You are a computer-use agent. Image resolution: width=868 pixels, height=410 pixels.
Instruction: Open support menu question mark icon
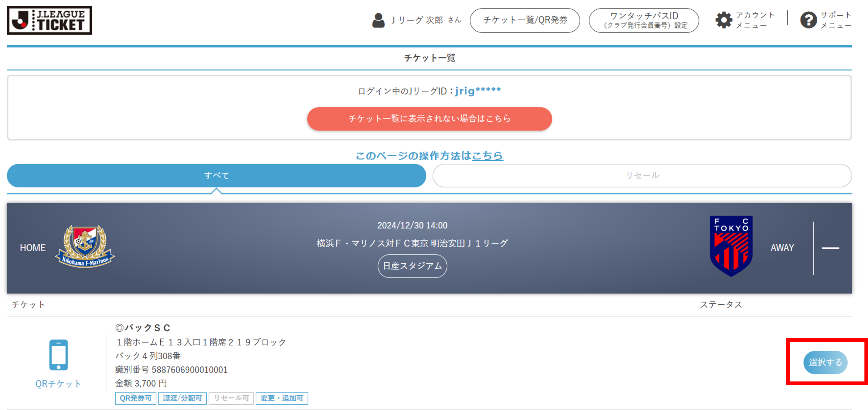808,20
